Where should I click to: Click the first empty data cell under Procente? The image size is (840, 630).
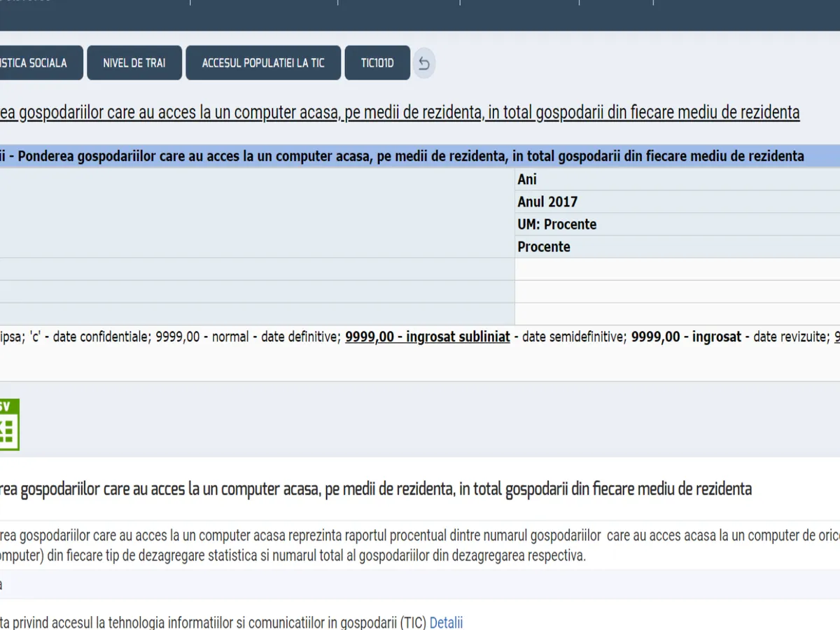[x=676, y=269]
